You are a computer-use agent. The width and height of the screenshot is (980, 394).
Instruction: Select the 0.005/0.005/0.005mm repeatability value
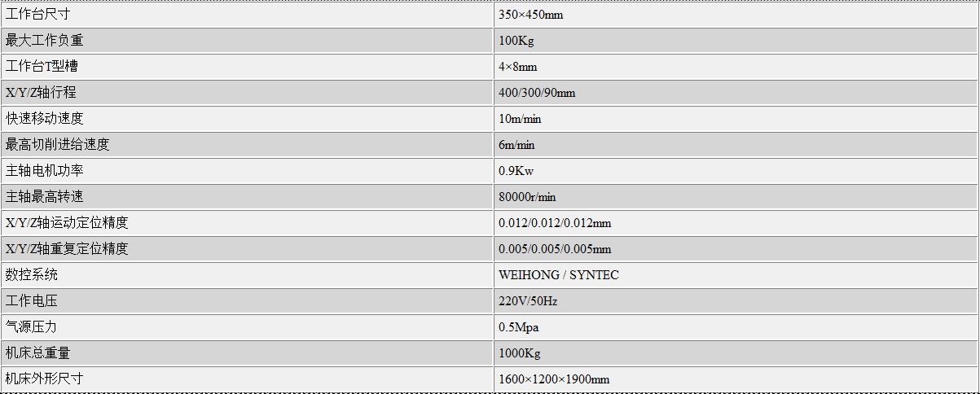555,249
